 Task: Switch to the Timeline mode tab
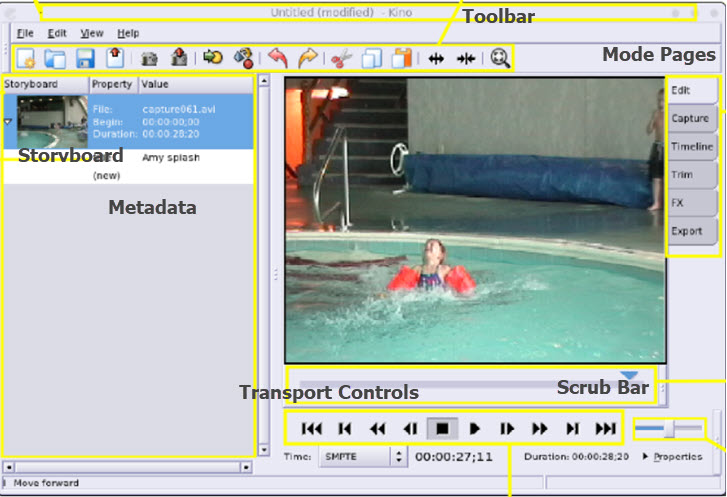691,146
